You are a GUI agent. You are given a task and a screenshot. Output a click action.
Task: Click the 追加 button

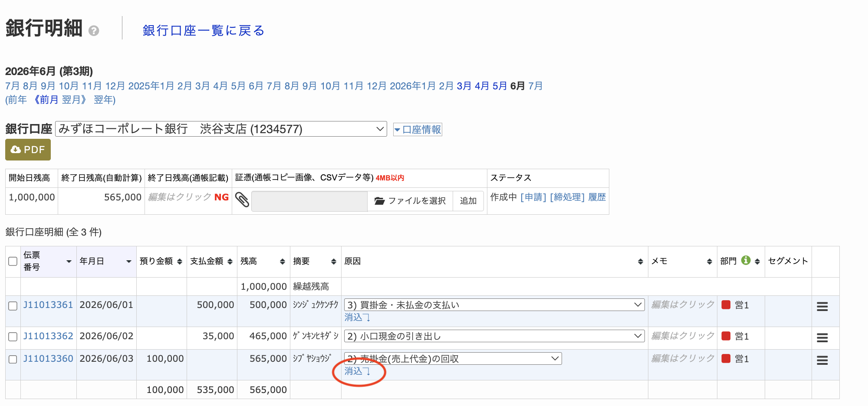point(468,201)
